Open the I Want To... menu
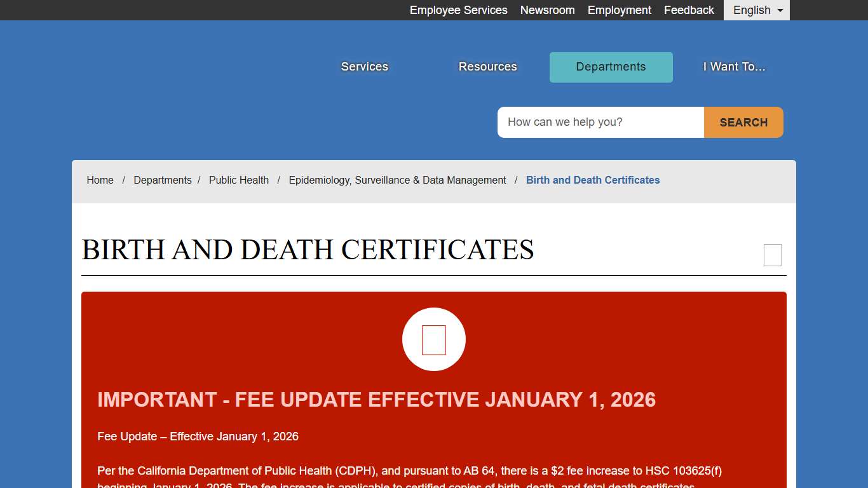Image resolution: width=868 pixels, height=488 pixels. tap(733, 66)
